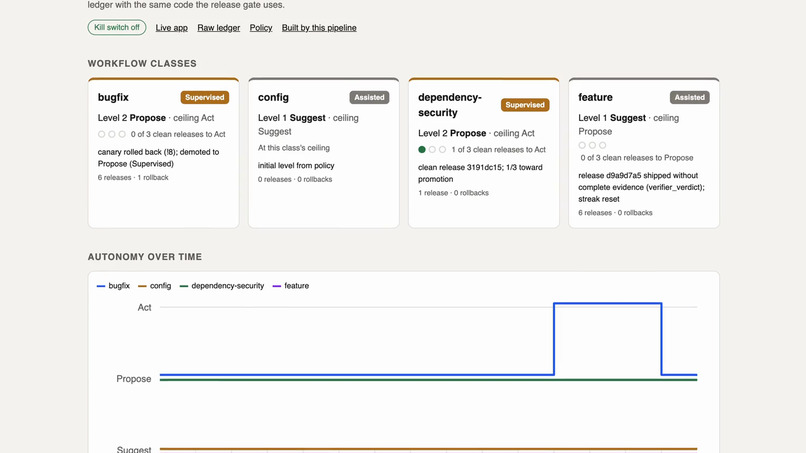Click the Supervised badge on the bugfix card
This screenshot has width=806, height=453.
(x=205, y=97)
